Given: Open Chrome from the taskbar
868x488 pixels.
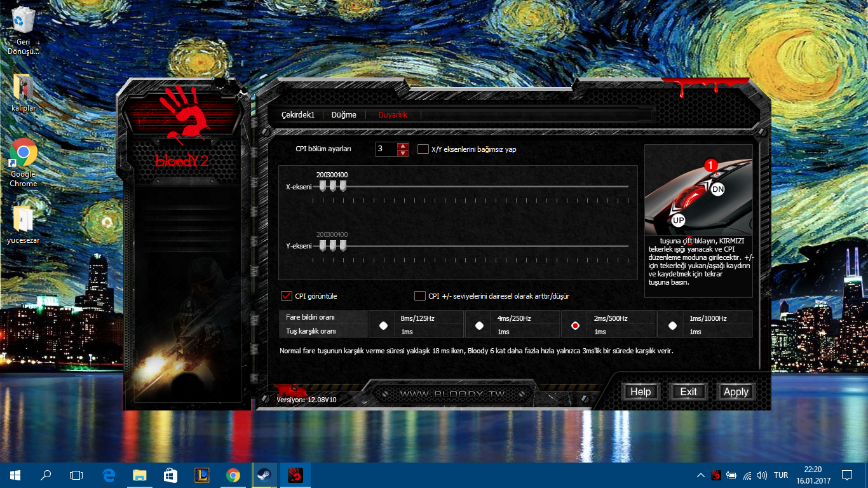Looking at the screenshot, I should [233, 475].
